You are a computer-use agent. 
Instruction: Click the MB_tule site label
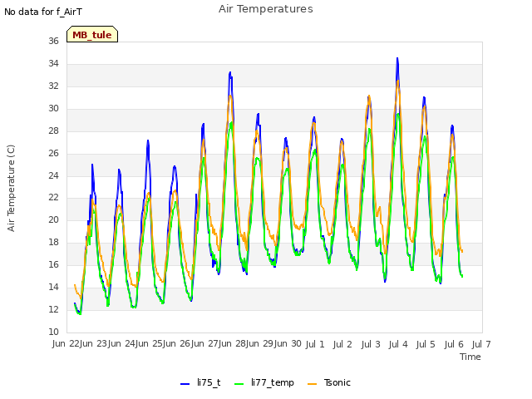pos(92,35)
